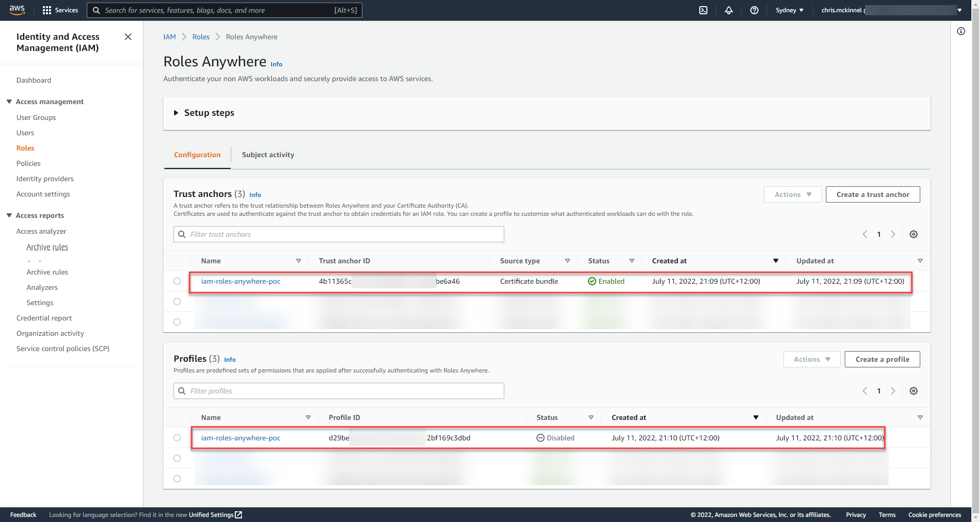Click Create a trust anchor button
The width and height of the screenshot is (980, 522).
click(x=872, y=194)
